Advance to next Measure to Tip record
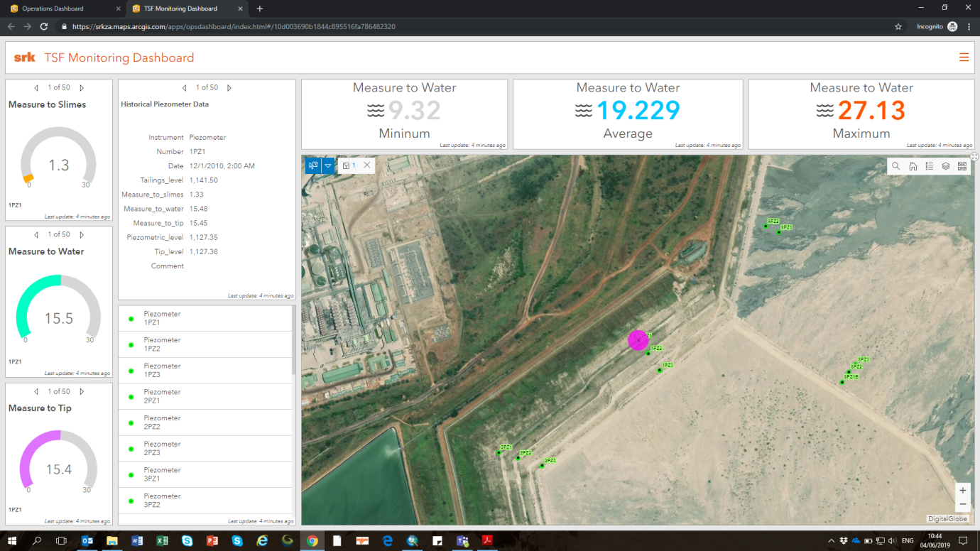980x551 pixels. [82, 391]
